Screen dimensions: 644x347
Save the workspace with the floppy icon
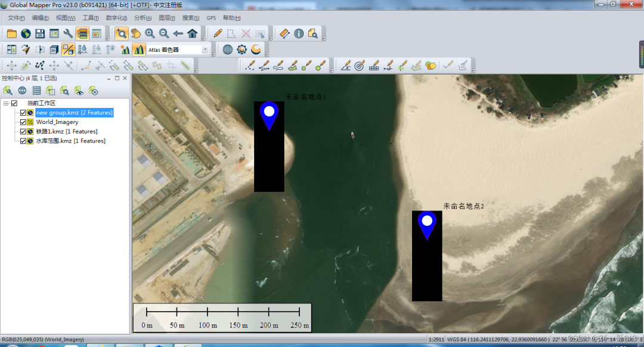40,33
